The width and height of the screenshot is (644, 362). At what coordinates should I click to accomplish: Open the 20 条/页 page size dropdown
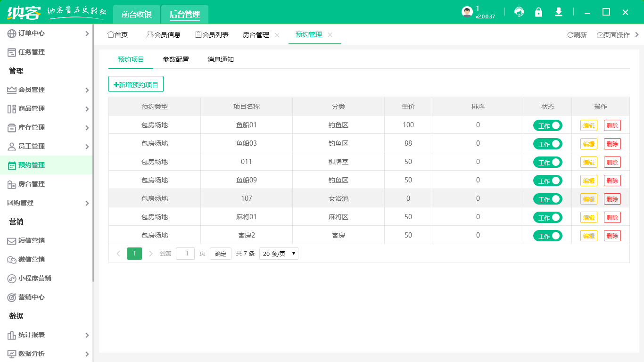point(278,253)
